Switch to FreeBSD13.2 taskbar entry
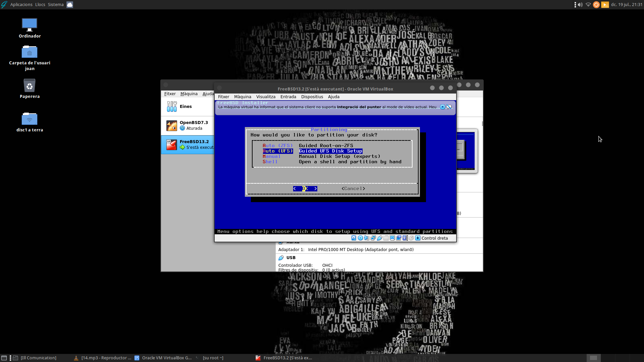Screen dimensions: 644x362 [x=284, y=358]
